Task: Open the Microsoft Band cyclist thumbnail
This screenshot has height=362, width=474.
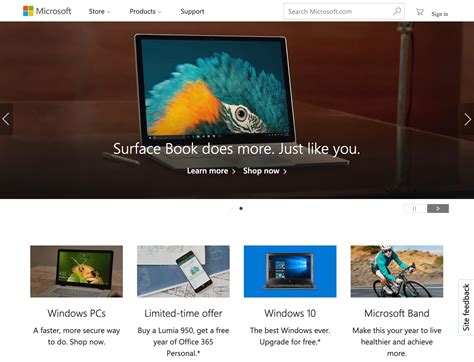Action: coord(397,271)
